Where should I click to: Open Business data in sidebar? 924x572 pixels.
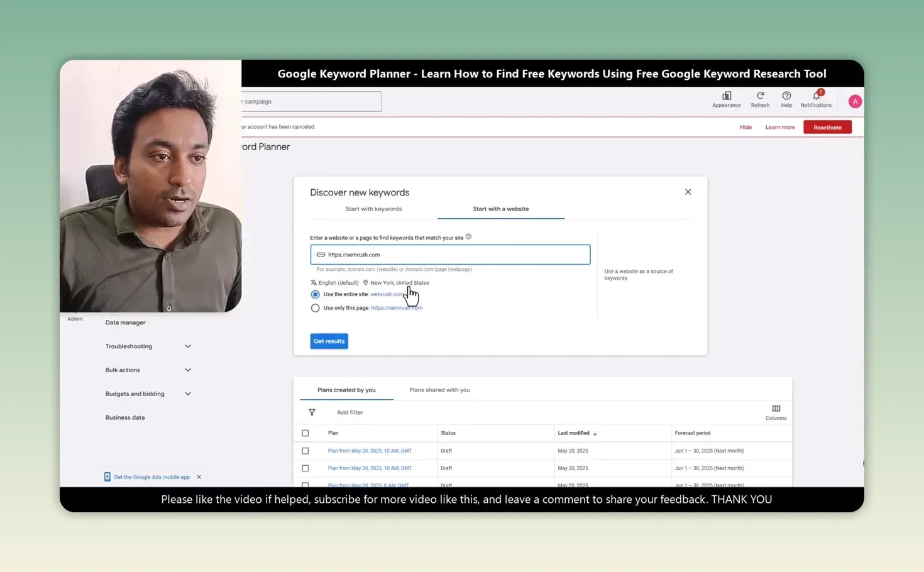pos(125,417)
